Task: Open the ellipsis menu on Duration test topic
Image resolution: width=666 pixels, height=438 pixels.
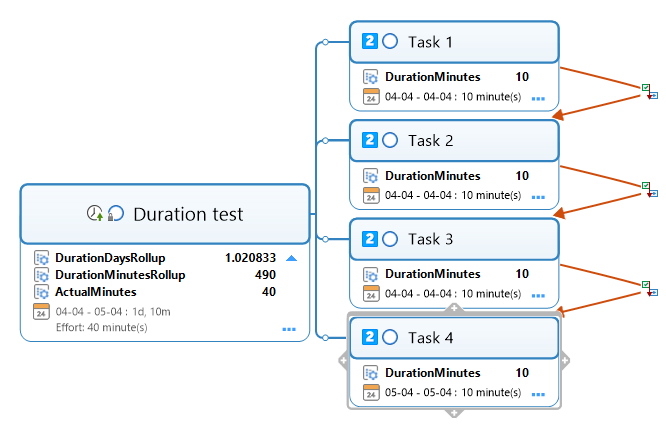Action: [289, 329]
